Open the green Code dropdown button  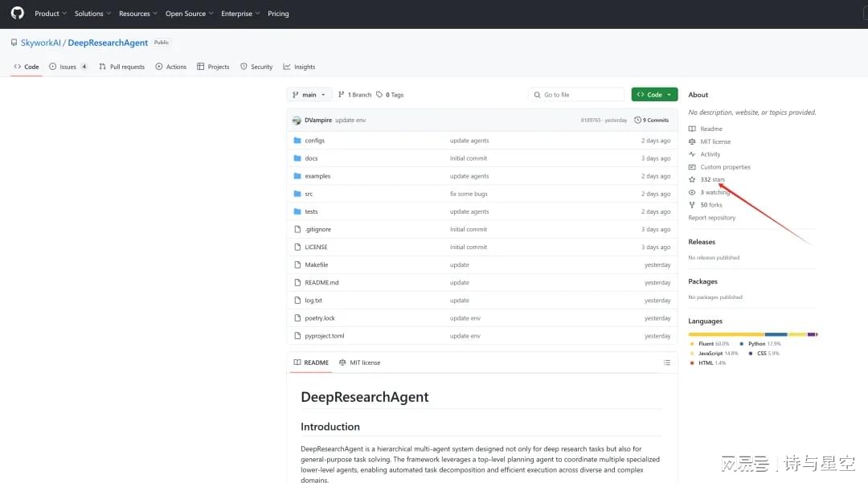coord(654,95)
